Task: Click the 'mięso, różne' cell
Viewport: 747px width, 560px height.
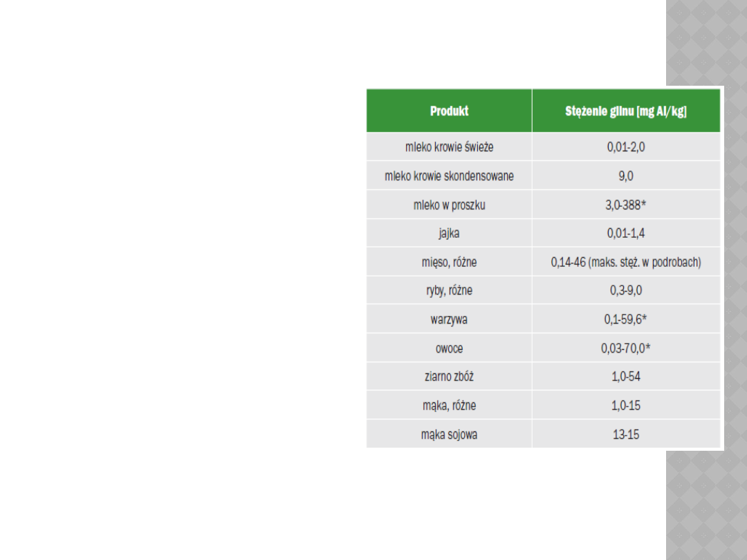Action: 449,262
